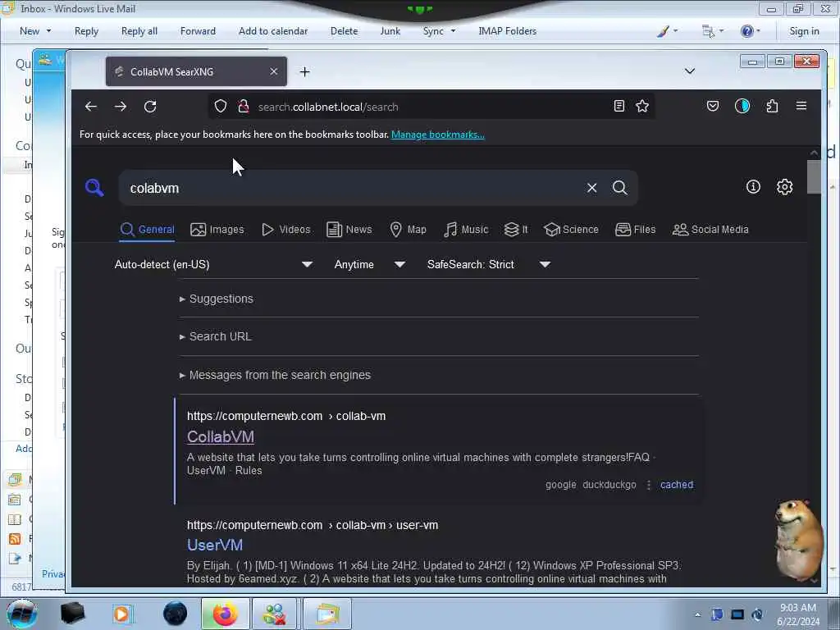This screenshot has height=630, width=840.
Task: Click Delete in Windows Live Mail toolbar
Action: (x=344, y=31)
